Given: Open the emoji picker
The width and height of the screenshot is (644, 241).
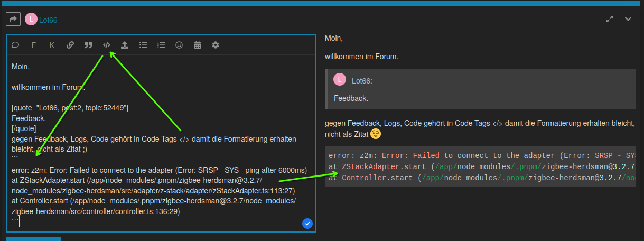Looking at the screenshot, I should 179,45.
